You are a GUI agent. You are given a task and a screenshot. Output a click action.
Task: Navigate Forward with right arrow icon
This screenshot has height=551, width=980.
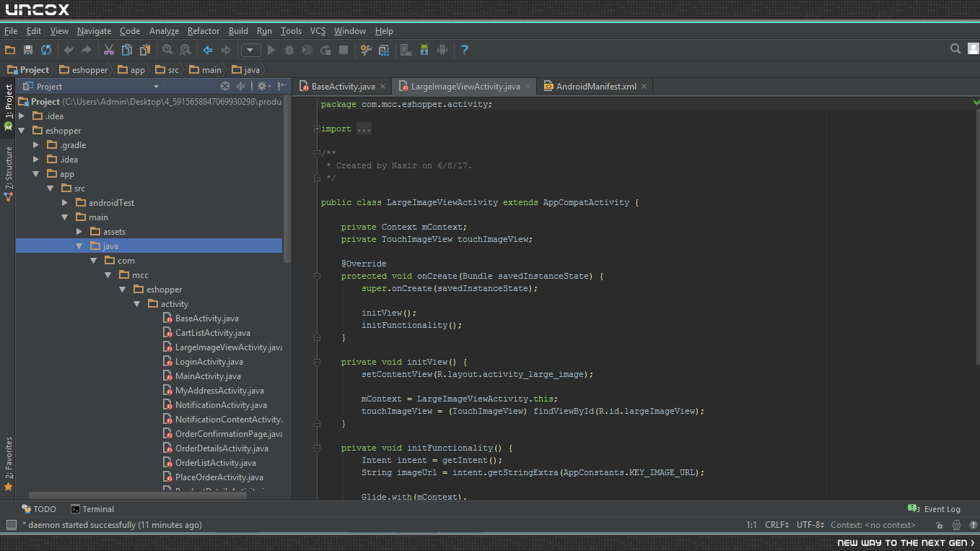point(226,50)
